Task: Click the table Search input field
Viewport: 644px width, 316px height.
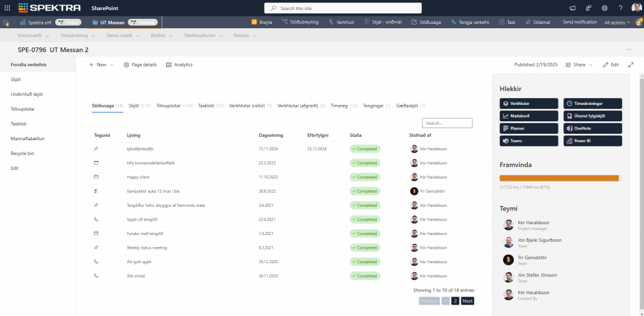Action: point(447,123)
